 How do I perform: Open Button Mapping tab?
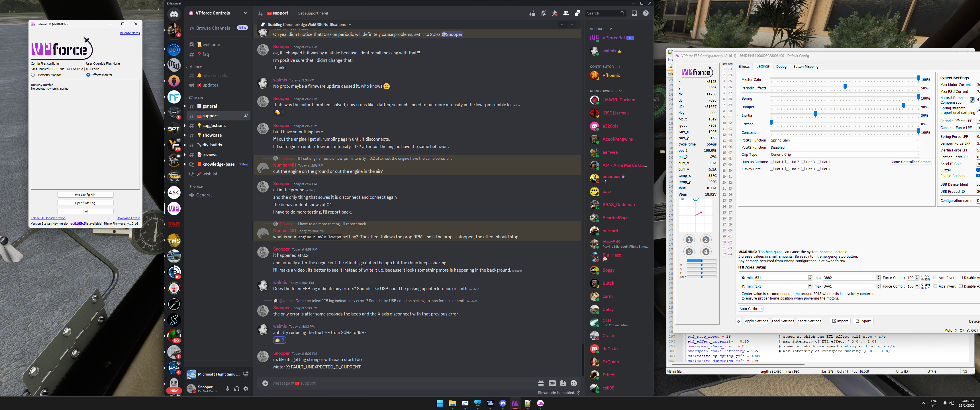(805, 67)
